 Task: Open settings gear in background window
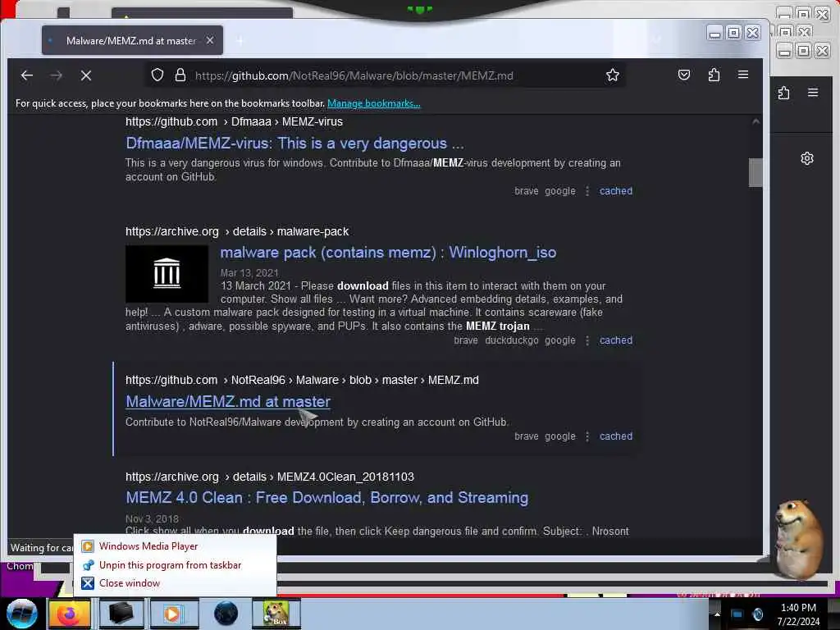pyautogui.click(x=807, y=158)
